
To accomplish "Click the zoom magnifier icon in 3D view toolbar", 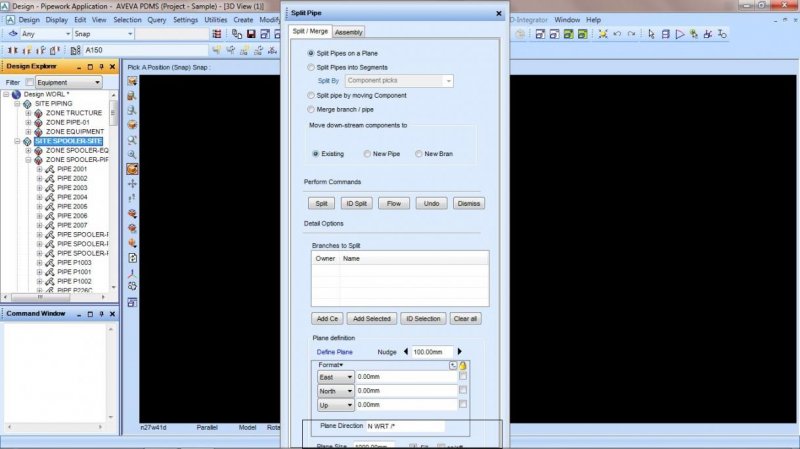I will coord(132,154).
